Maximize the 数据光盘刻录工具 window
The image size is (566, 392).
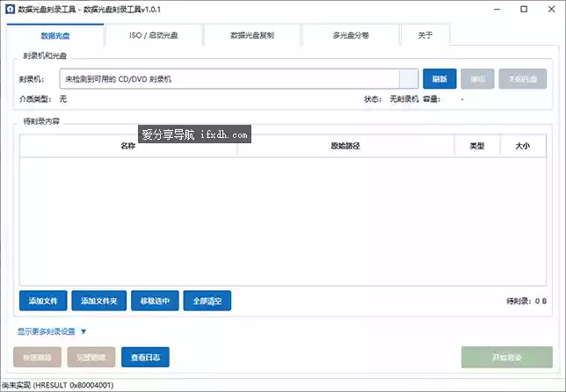[x=524, y=9]
